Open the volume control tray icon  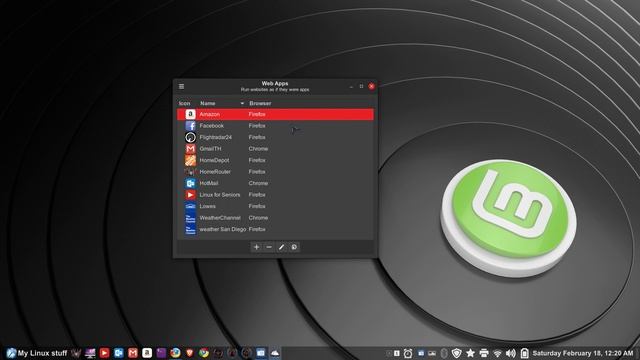point(511,353)
